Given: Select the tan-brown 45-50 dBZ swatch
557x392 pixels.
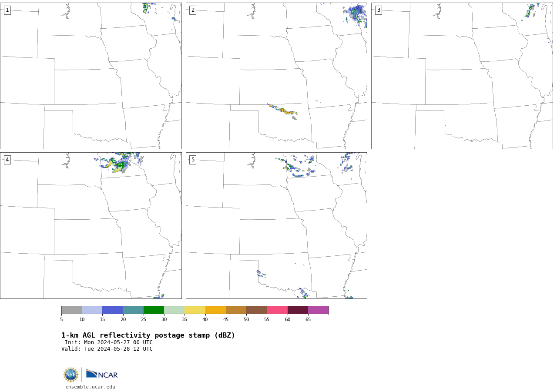Looking at the screenshot, I should [236, 310].
